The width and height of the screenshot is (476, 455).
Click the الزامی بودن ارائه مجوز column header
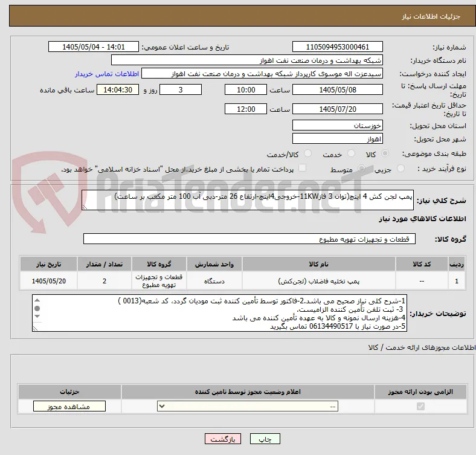click(x=420, y=392)
